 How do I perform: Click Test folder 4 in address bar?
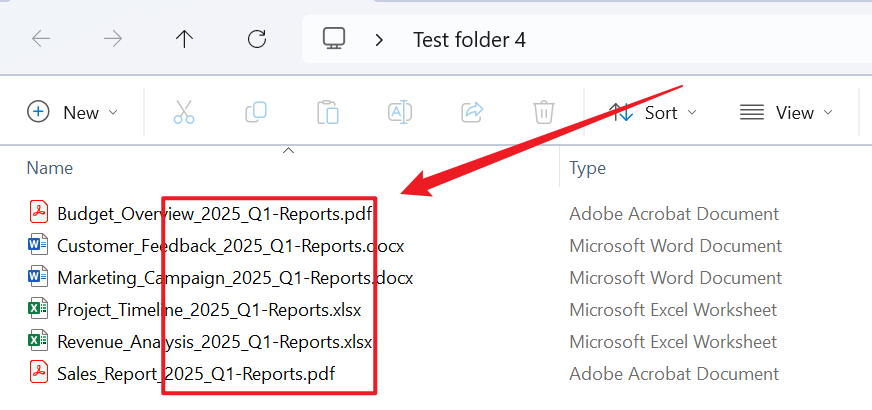coord(469,40)
